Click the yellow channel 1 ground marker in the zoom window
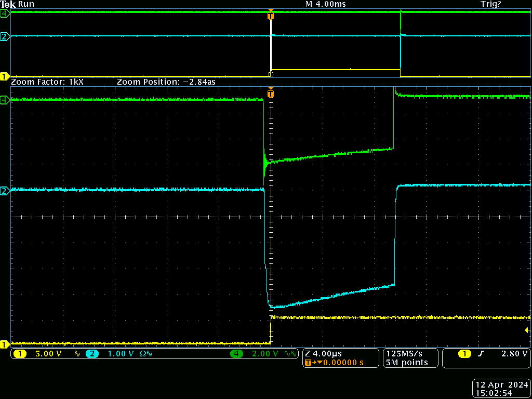This screenshot has width=532, height=399. tap(5, 344)
